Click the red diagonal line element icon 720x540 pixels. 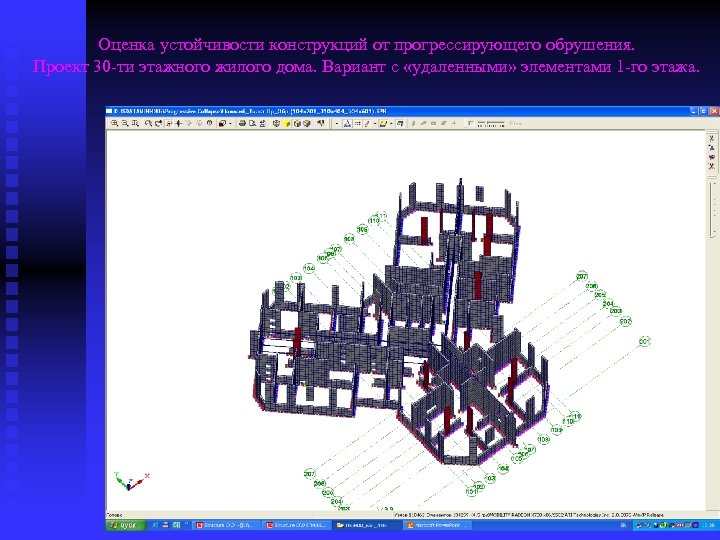(366, 124)
